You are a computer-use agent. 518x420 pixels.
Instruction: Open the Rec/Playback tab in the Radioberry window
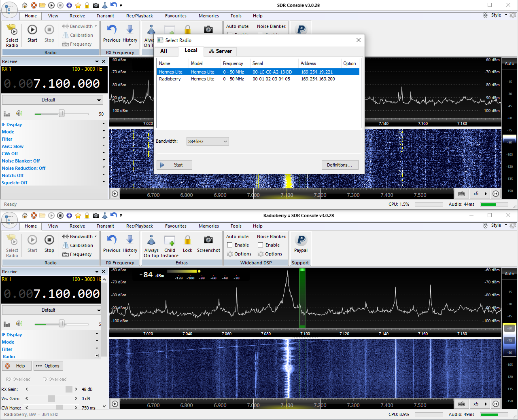pos(139,226)
